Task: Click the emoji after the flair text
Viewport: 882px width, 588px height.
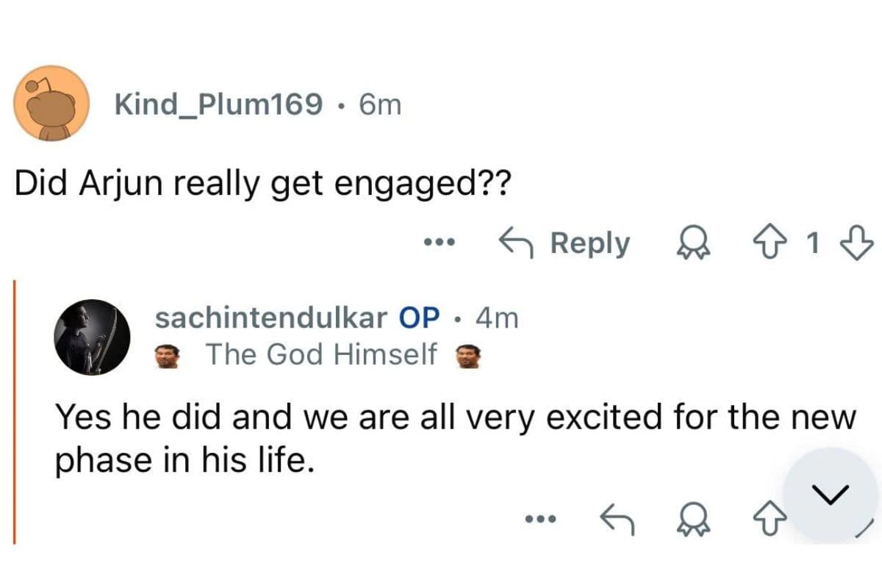Action: [468, 356]
